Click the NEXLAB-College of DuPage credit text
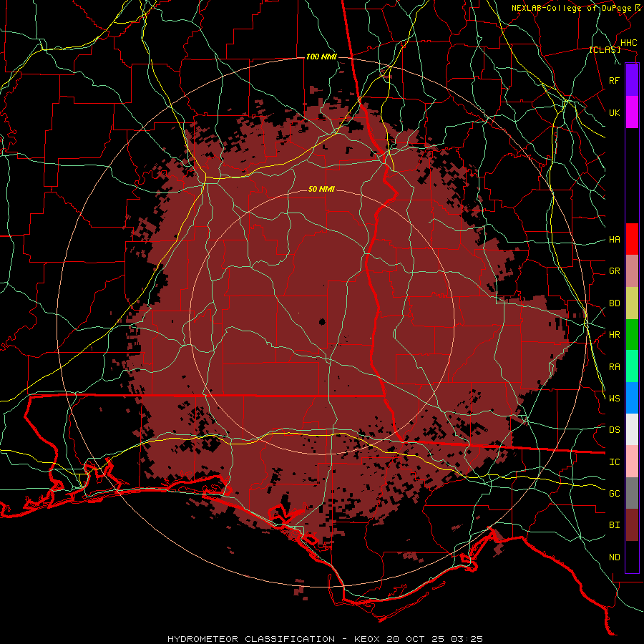 573,8
